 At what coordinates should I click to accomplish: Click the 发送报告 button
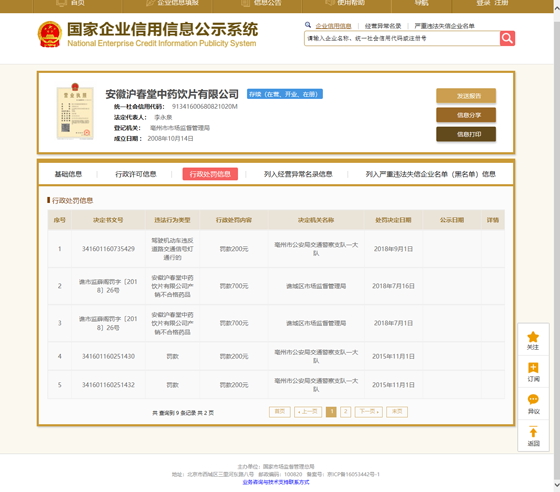click(466, 96)
